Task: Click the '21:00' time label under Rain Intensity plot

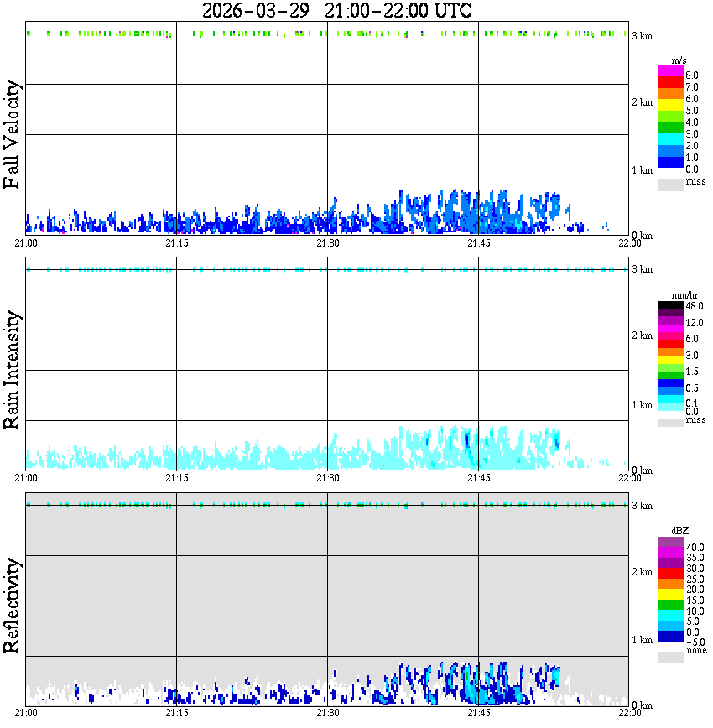Action: point(26,478)
